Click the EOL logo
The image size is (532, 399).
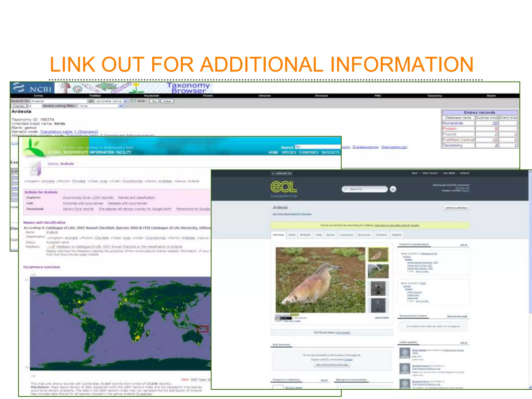point(284,187)
